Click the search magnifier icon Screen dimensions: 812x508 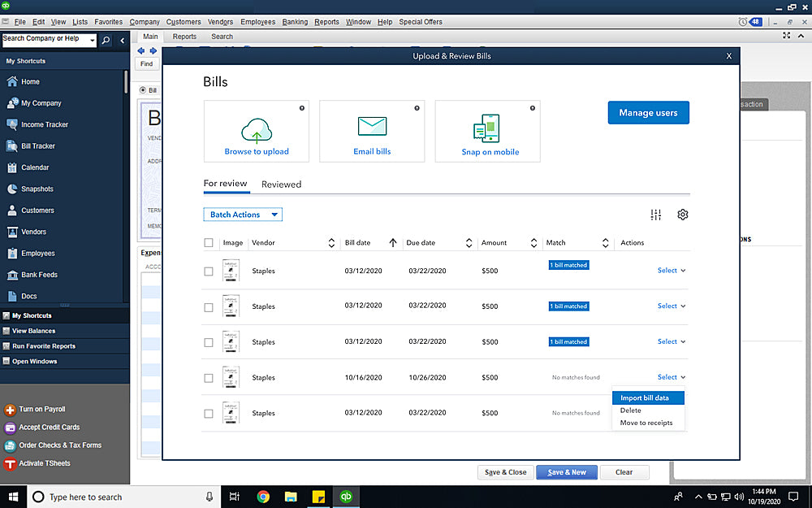(106, 40)
